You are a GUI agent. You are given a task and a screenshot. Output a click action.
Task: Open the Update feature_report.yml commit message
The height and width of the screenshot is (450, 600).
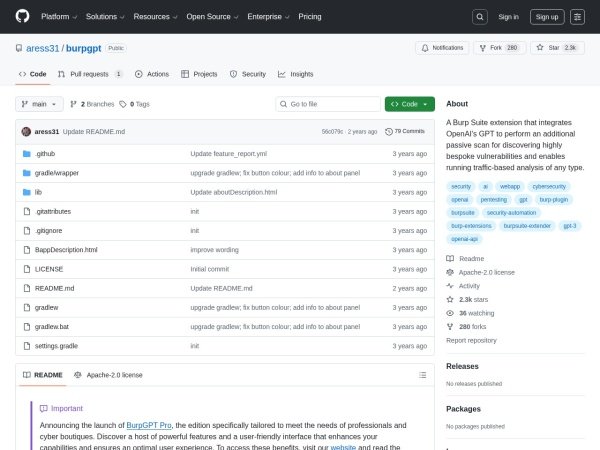pyautogui.click(x=228, y=154)
